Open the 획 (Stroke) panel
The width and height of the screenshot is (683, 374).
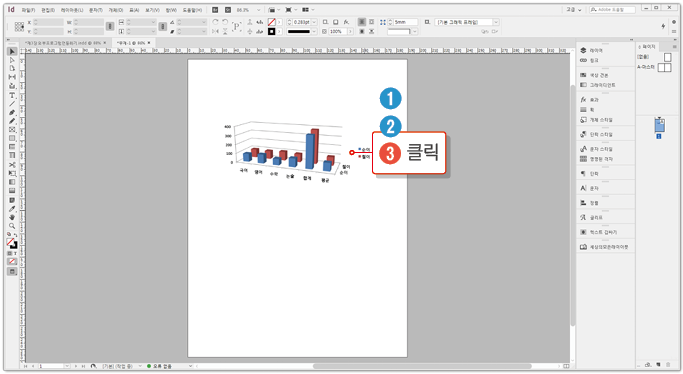tap(587, 110)
